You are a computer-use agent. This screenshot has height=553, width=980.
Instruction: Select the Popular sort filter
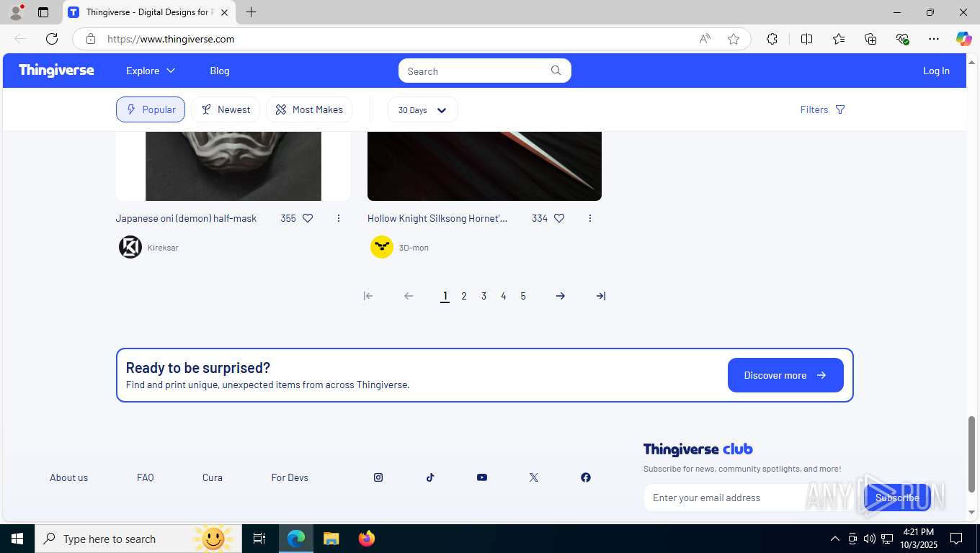coord(151,109)
